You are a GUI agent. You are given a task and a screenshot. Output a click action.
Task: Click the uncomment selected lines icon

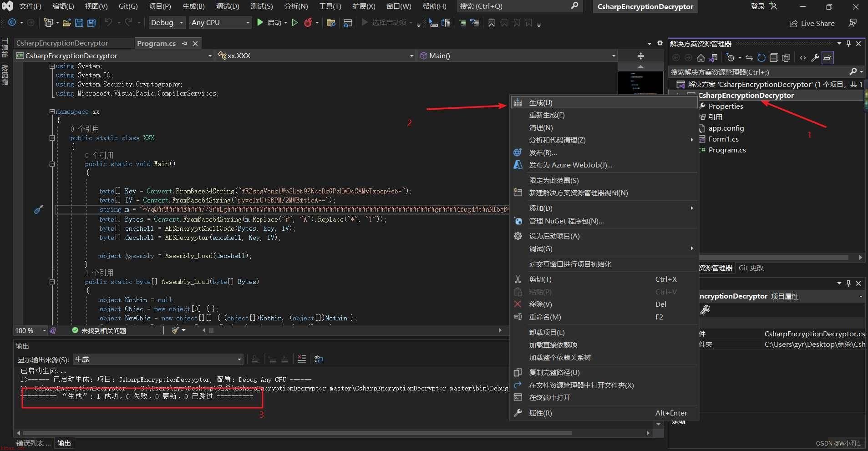pyautogui.click(x=475, y=23)
